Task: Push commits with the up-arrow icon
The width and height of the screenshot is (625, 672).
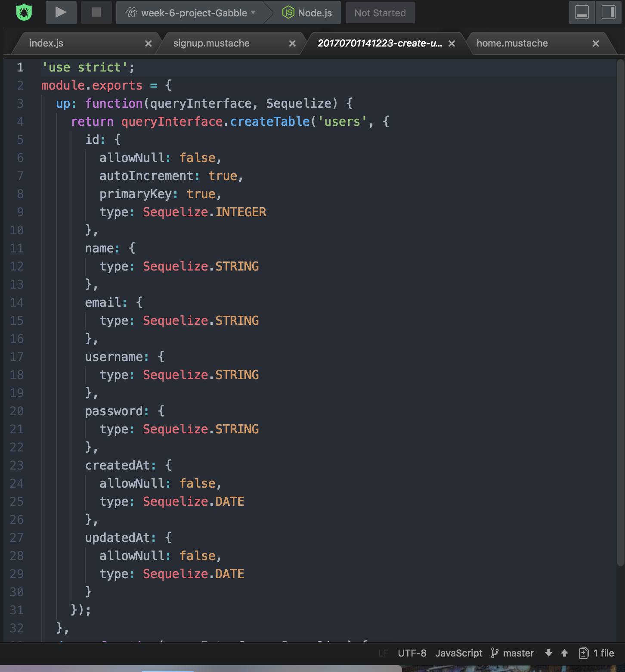Action: tap(564, 653)
